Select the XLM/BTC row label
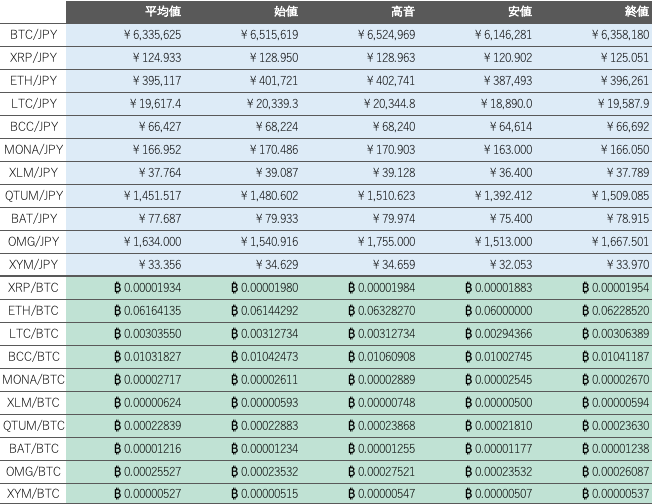Screen dimensions: 652x504 tap(33, 403)
